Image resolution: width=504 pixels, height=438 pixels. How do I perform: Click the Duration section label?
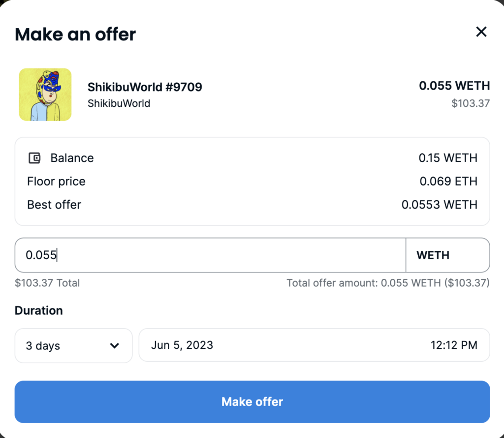[x=39, y=310]
